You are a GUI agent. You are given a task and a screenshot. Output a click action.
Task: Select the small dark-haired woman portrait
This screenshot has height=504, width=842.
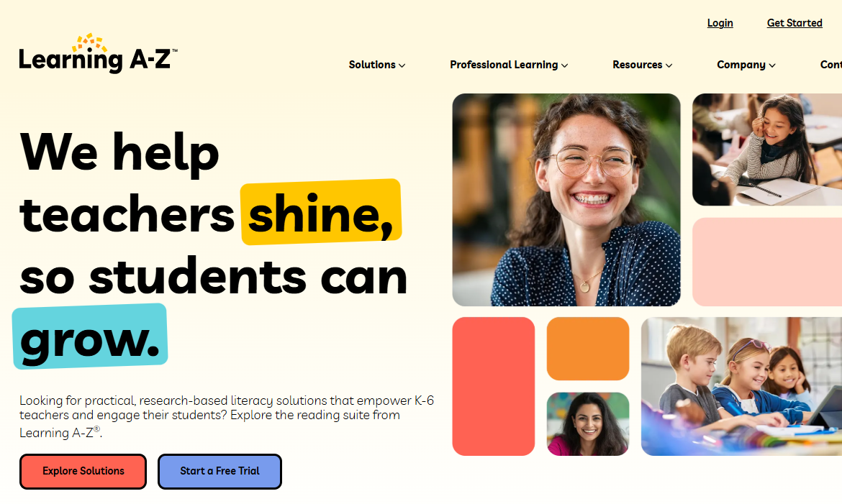tap(588, 424)
